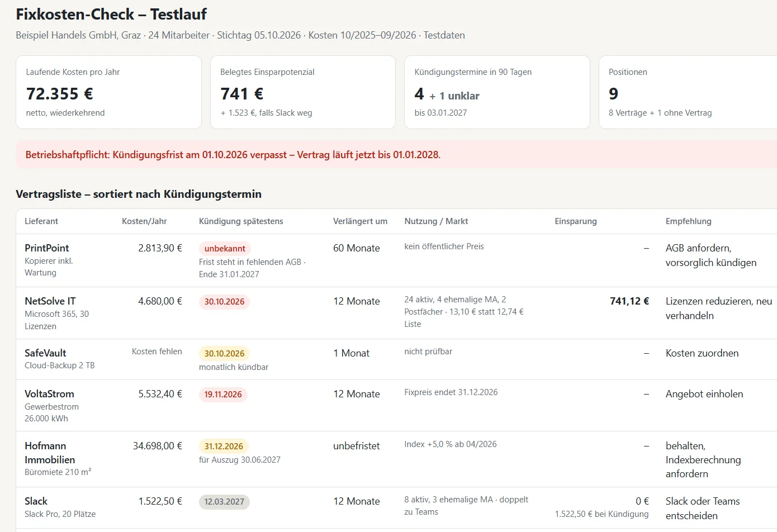This screenshot has width=777, height=532.
Task: Click the red Betriebshaftpflicht missed-deadline warning banner
Action: [x=396, y=155]
